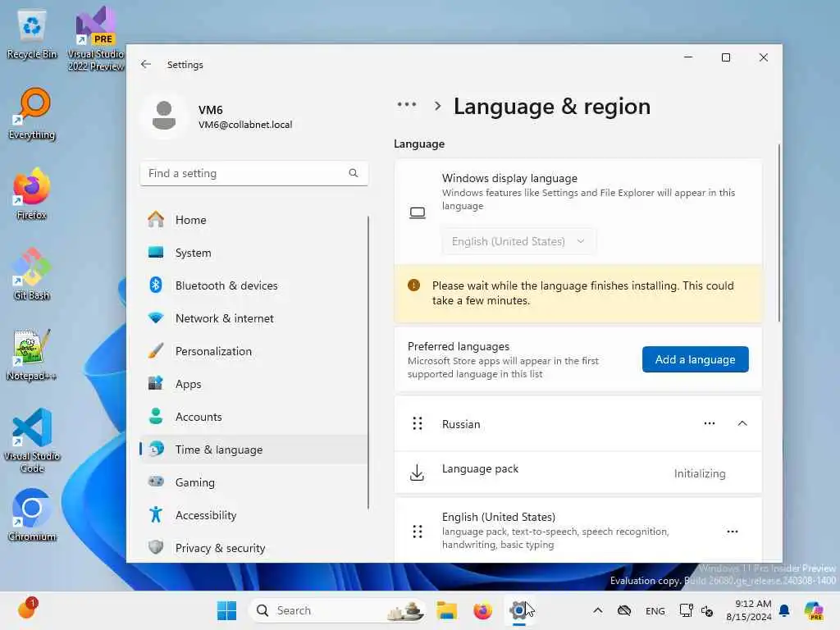Click the Windows display language monitor icon
This screenshot has height=630, width=840.
(x=418, y=213)
